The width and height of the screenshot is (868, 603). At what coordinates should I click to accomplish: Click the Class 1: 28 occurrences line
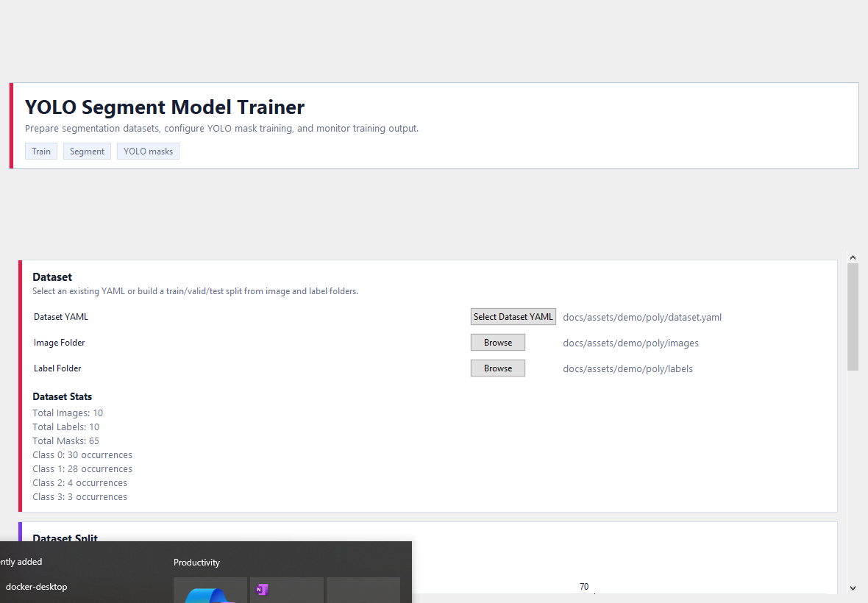click(x=82, y=468)
